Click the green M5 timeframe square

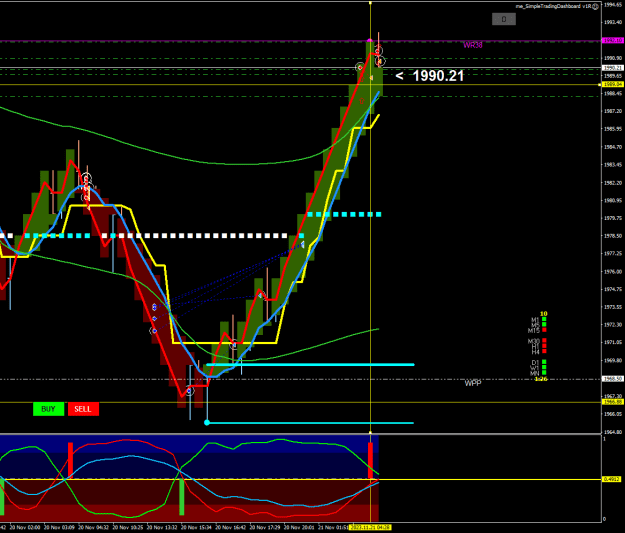544,325
